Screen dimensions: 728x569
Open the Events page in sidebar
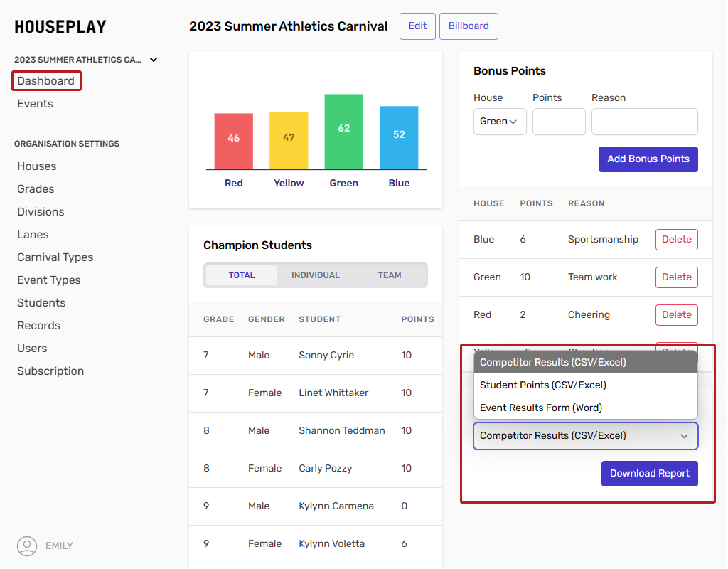tap(36, 104)
